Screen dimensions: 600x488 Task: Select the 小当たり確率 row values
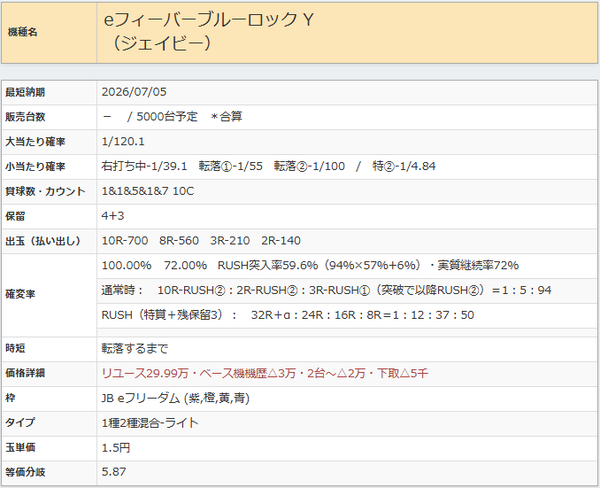tap(268, 166)
